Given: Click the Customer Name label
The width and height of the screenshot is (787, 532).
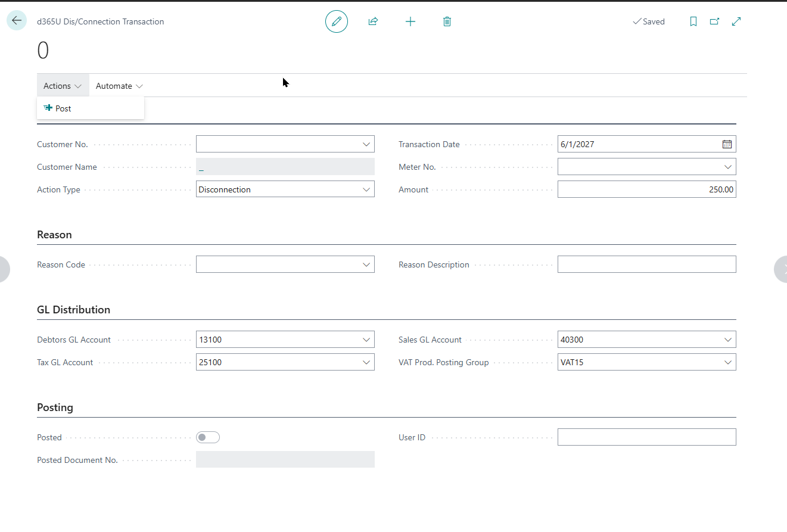Looking at the screenshot, I should click(x=67, y=167).
